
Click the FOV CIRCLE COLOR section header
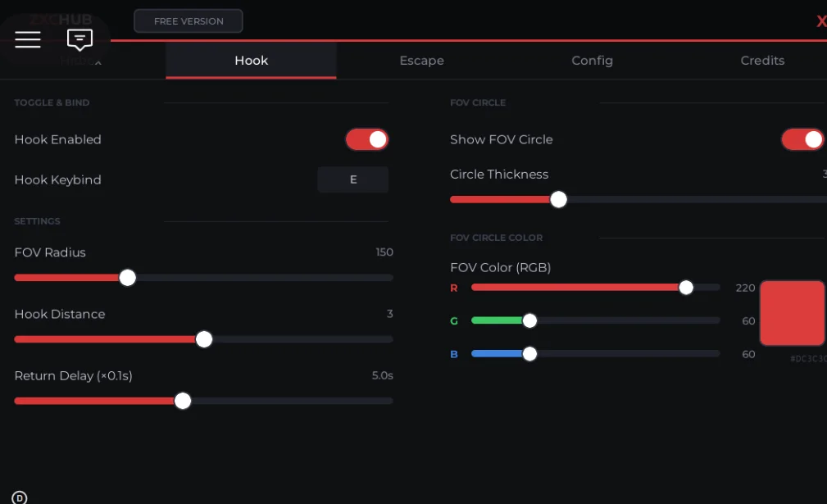click(x=497, y=238)
